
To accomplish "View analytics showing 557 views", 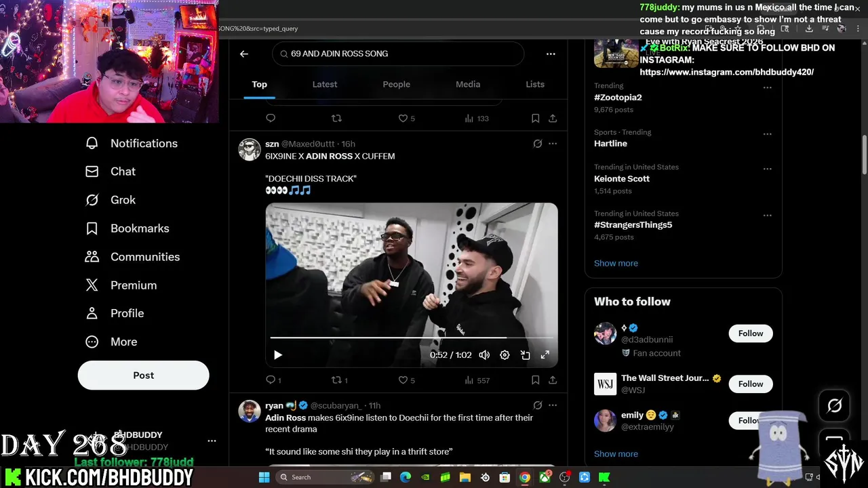I will coord(477,380).
